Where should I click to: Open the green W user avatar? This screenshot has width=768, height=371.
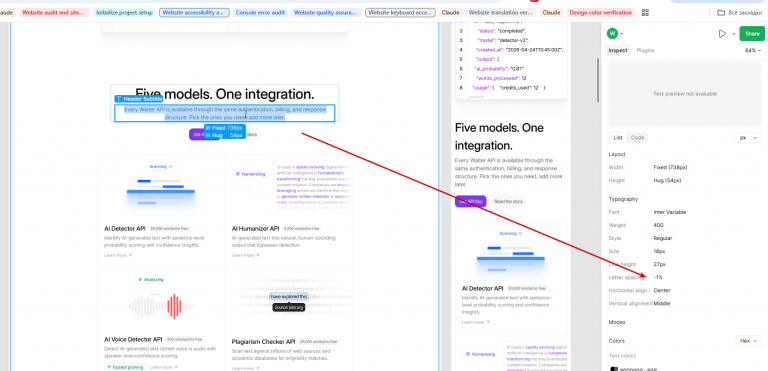click(612, 33)
